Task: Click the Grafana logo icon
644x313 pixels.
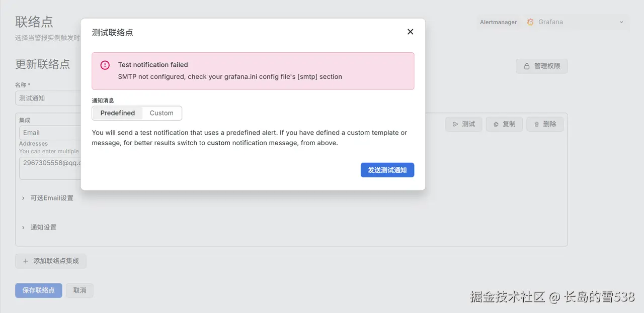Action: [530, 22]
